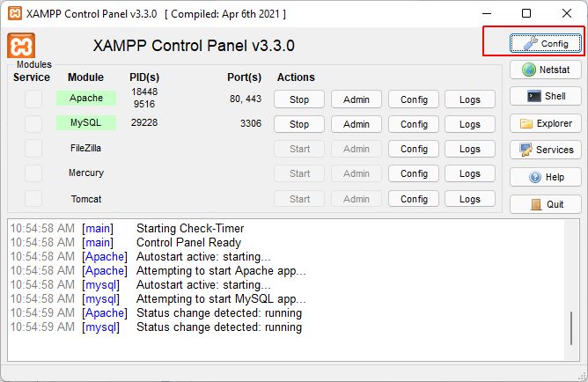
Task: Open the Services button
Action: pos(545,150)
